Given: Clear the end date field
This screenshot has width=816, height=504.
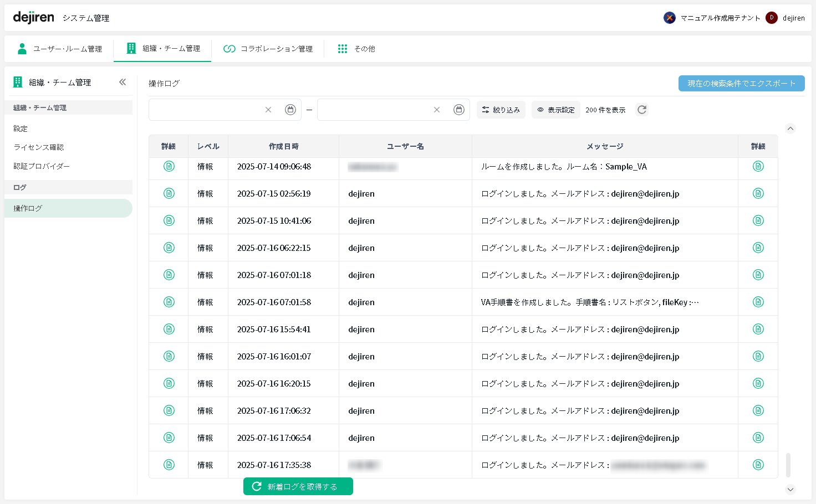Looking at the screenshot, I should [x=437, y=110].
